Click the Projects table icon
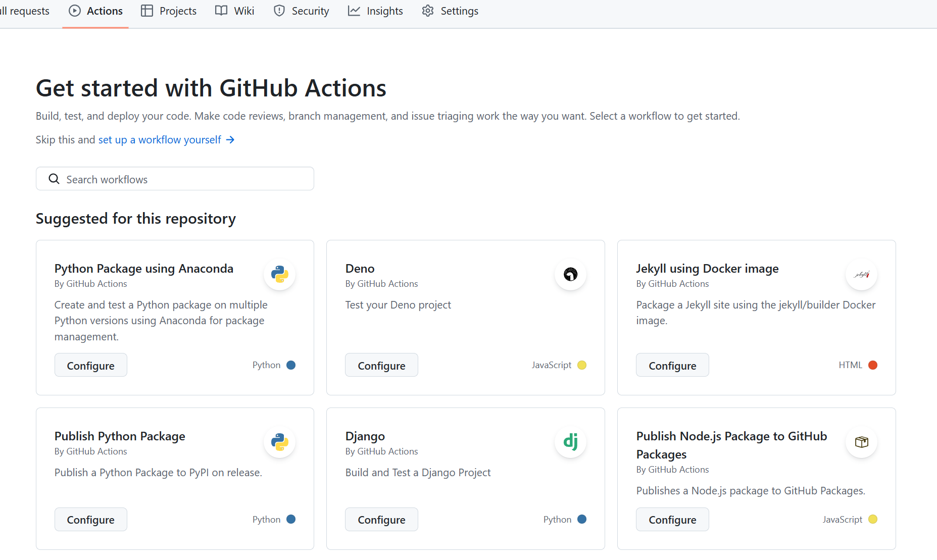 click(x=147, y=11)
